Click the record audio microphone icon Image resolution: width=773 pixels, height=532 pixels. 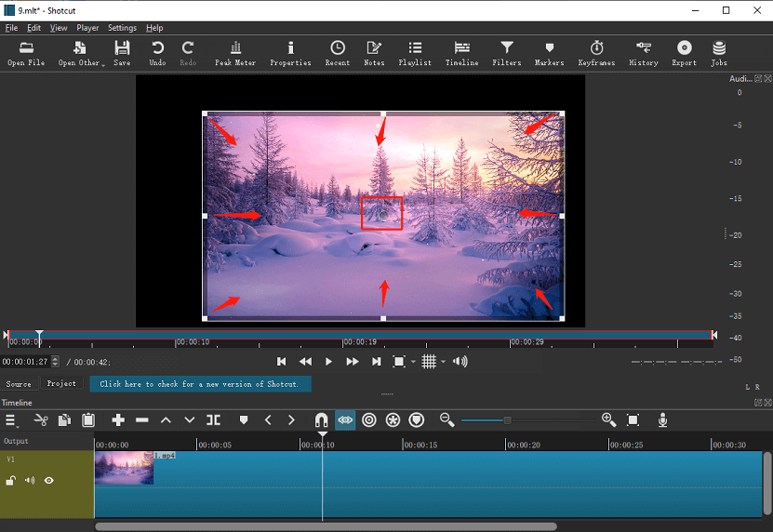coord(662,420)
